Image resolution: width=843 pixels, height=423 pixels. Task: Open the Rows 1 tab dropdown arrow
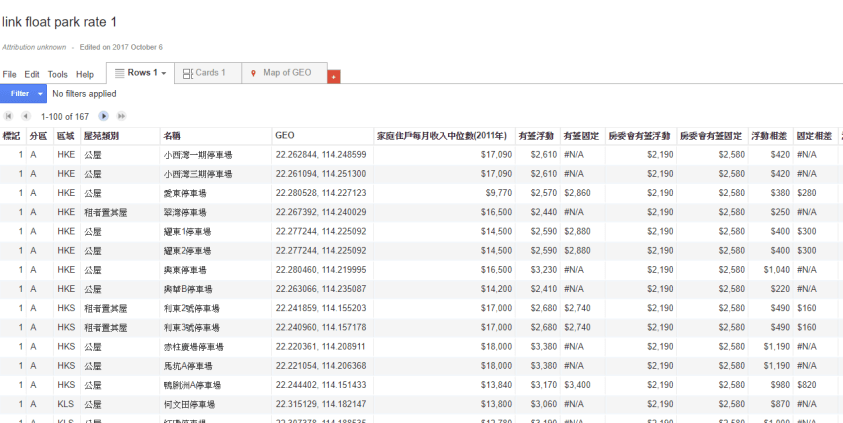click(163, 73)
